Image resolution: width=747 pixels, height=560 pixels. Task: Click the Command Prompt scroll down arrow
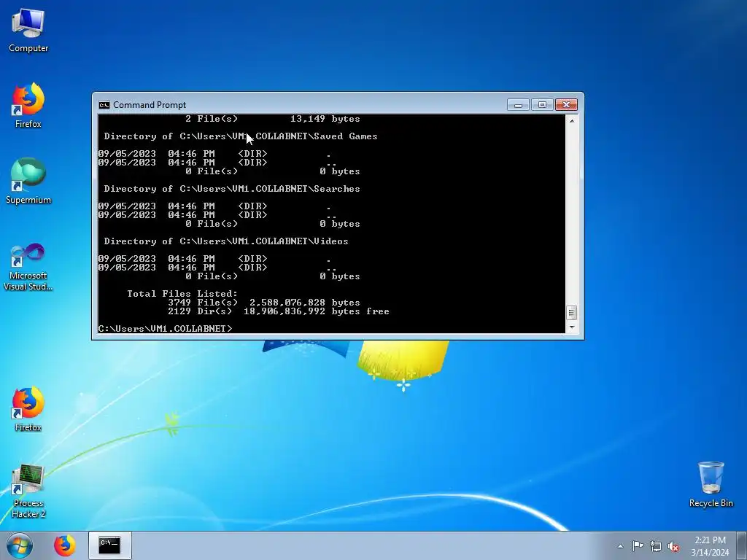tap(572, 327)
